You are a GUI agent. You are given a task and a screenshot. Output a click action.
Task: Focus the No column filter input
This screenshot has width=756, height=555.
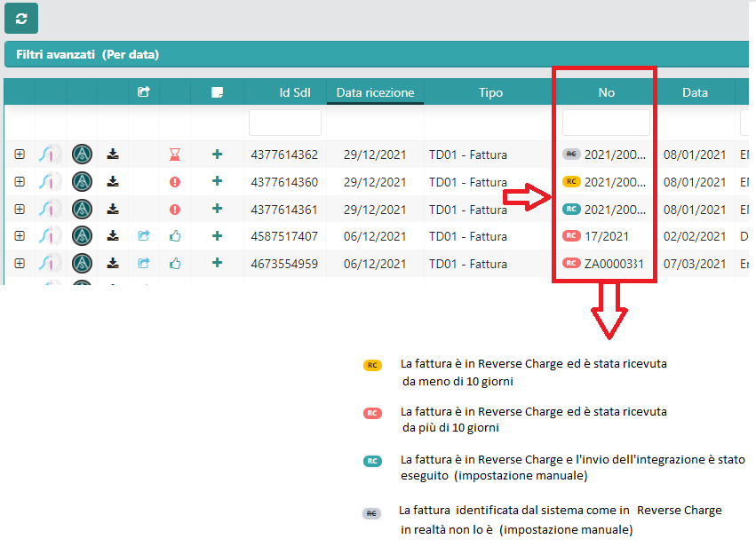coord(606,123)
